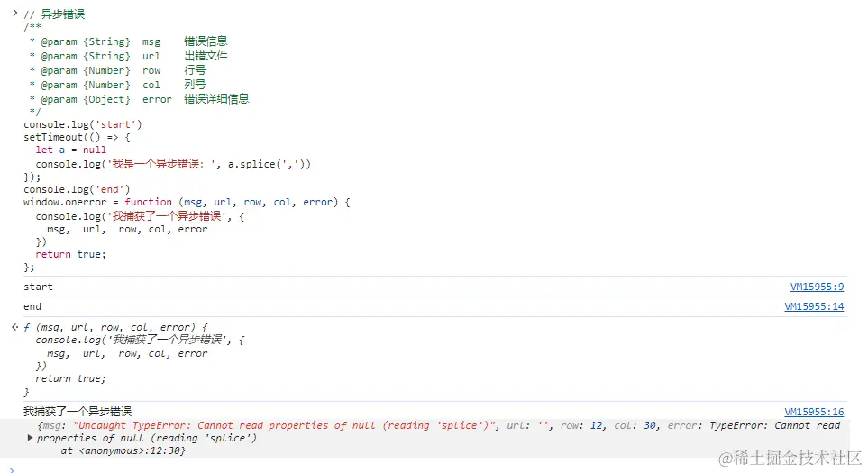868x473 pixels.
Task: Click the '@param {Object} error' comment line
Action: 139,99
